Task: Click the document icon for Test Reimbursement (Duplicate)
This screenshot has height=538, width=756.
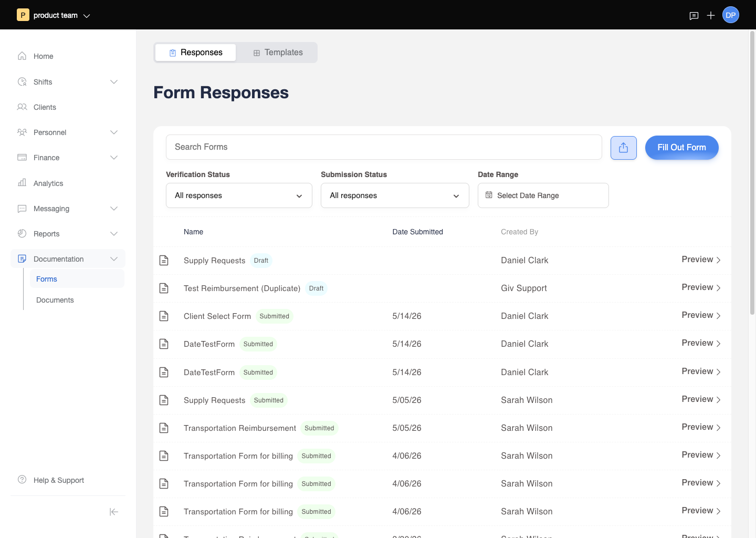Action: pyautogui.click(x=164, y=288)
